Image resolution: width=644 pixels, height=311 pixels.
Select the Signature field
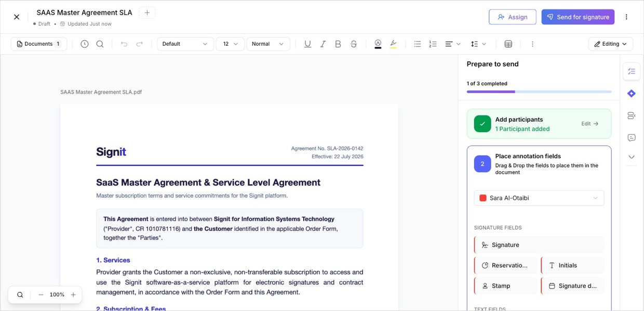tap(539, 245)
